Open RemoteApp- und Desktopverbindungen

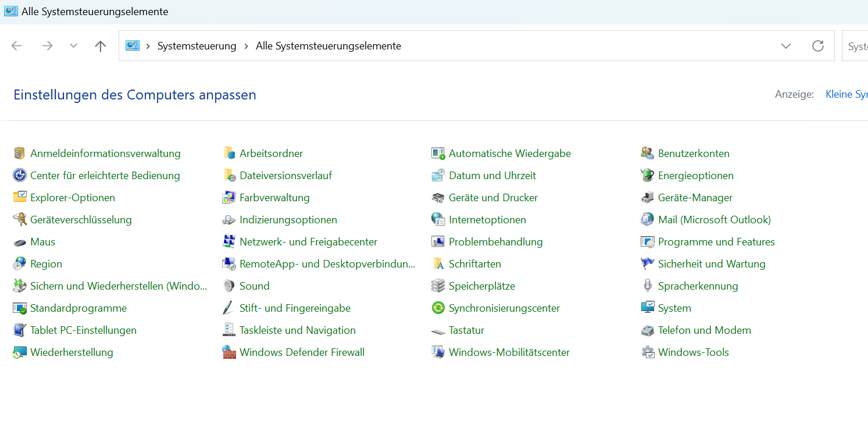(x=327, y=264)
